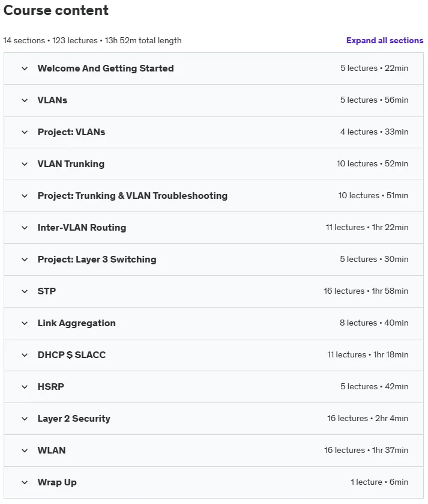Click "1 lecture • 6min" Wrap Up summary
The width and height of the screenshot is (428, 504).
tap(379, 482)
